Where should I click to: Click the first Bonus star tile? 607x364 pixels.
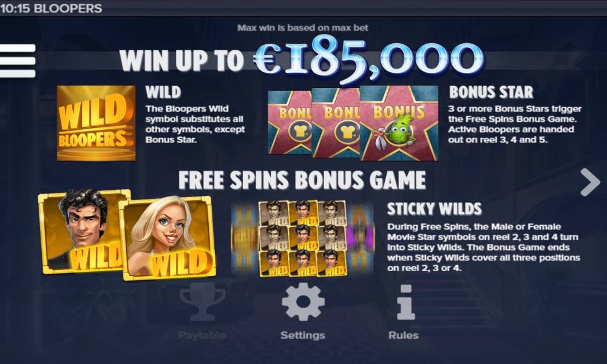(290, 123)
